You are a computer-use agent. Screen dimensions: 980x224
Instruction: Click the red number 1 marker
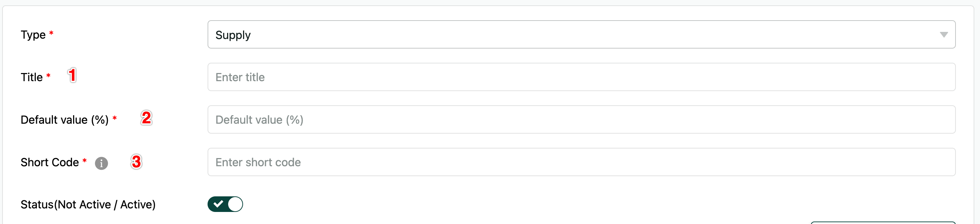(x=72, y=75)
